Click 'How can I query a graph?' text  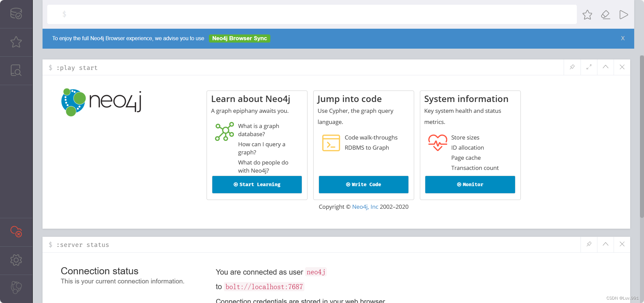(x=262, y=148)
